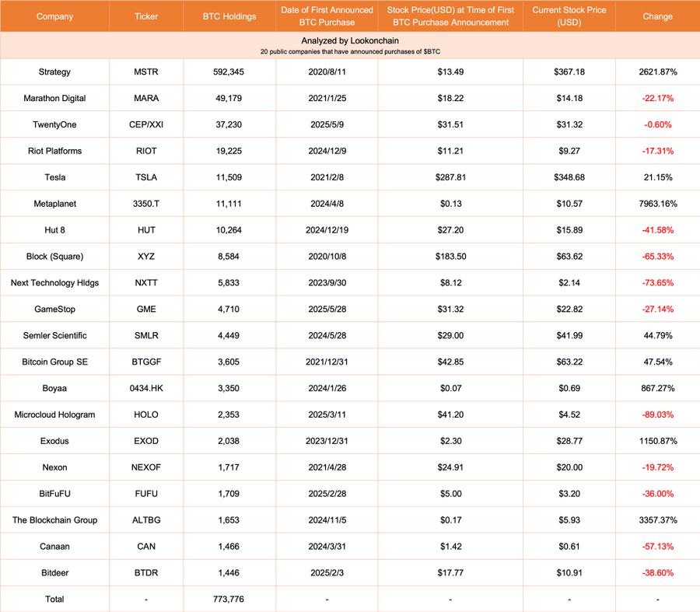This screenshot has width=700, height=612.
Task: Click the Total row label
Action: (54, 599)
